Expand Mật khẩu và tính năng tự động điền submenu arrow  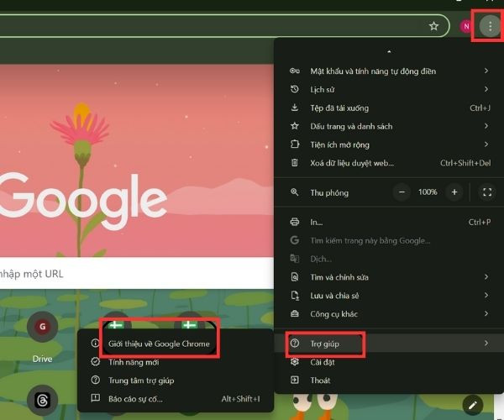pos(486,71)
